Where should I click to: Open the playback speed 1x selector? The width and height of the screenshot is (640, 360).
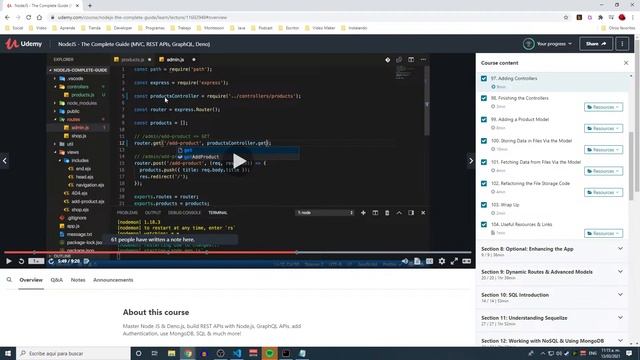[x=36, y=261]
